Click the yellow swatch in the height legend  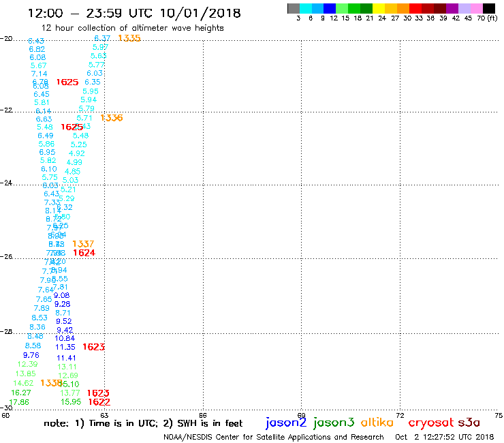pyautogui.click(x=379, y=8)
